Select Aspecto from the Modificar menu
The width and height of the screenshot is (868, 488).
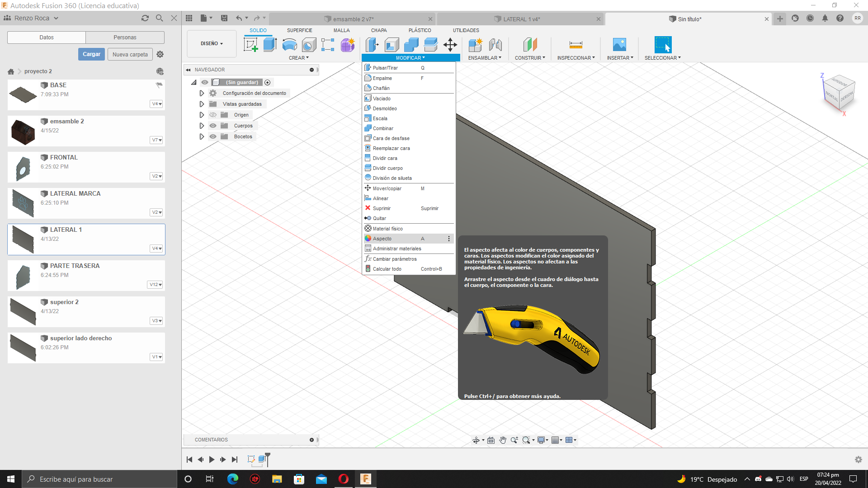tap(382, 239)
